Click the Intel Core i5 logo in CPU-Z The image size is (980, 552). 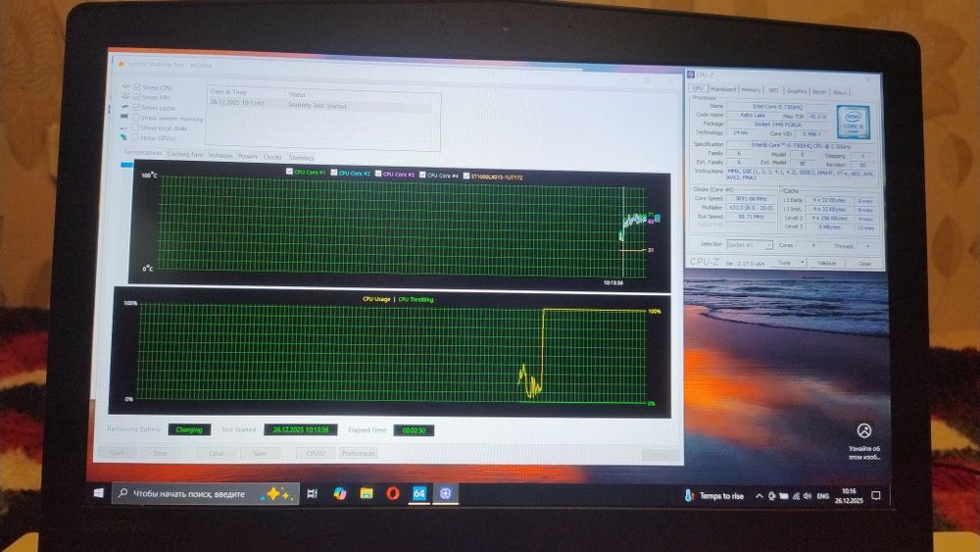pyautogui.click(x=854, y=122)
